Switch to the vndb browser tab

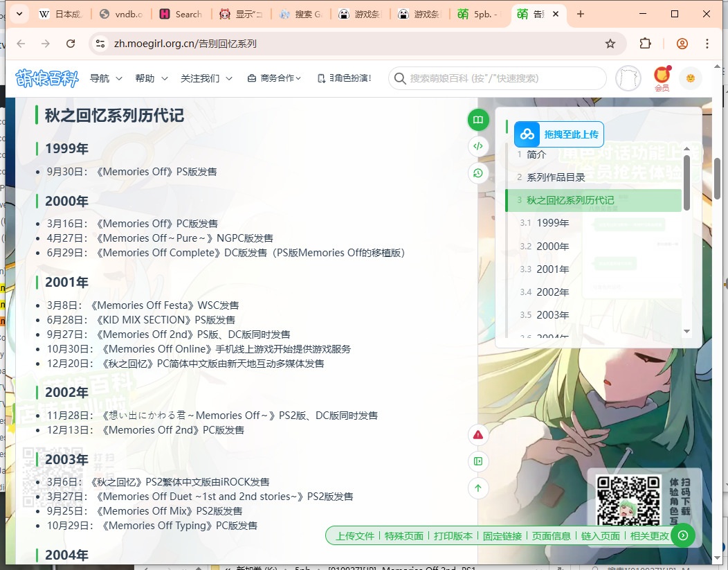coord(122,13)
